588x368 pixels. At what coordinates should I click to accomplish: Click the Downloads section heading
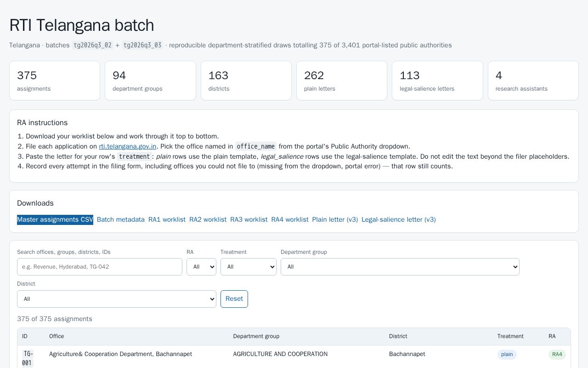pyautogui.click(x=35, y=203)
